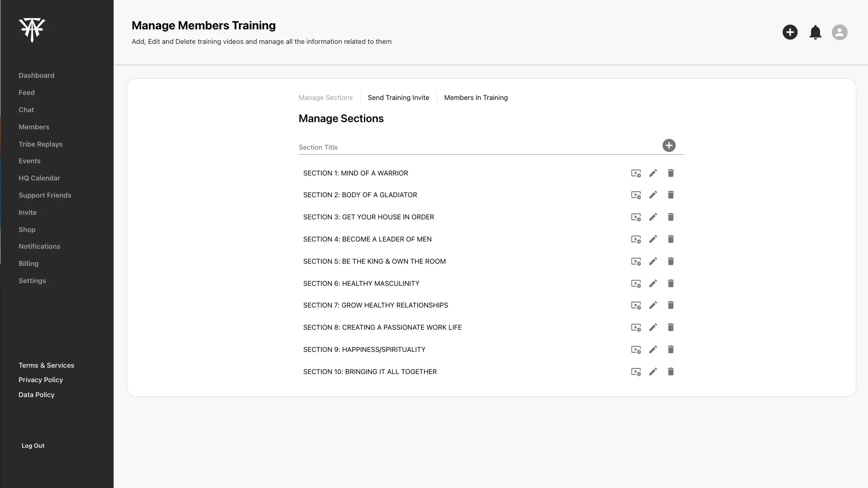Open user profile avatar
Viewport: 868px width, 488px height.
[x=839, y=32]
